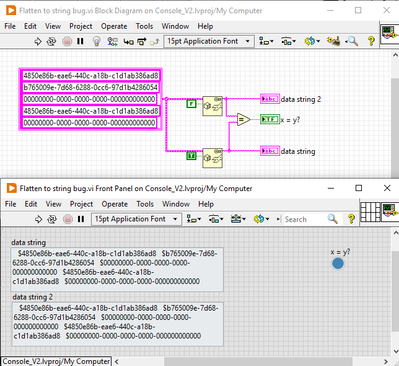Screen dimensions: 399x366
Task: Open Operate menu in block diagram window
Action: [114, 26]
